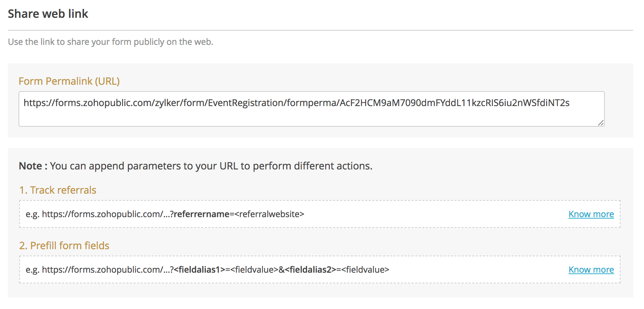
Task: Open Know more link for Track referrals
Action: (x=591, y=214)
